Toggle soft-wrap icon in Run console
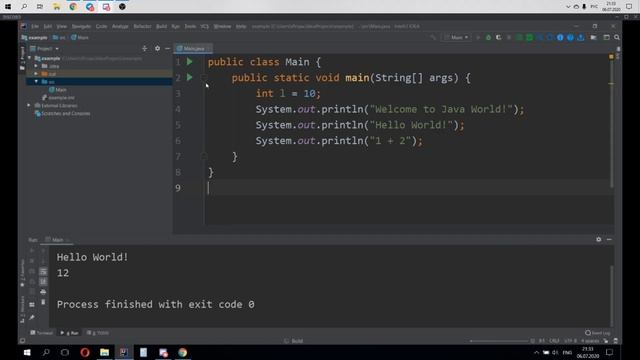Viewport: 640px width, 360px height. coord(43,271)
